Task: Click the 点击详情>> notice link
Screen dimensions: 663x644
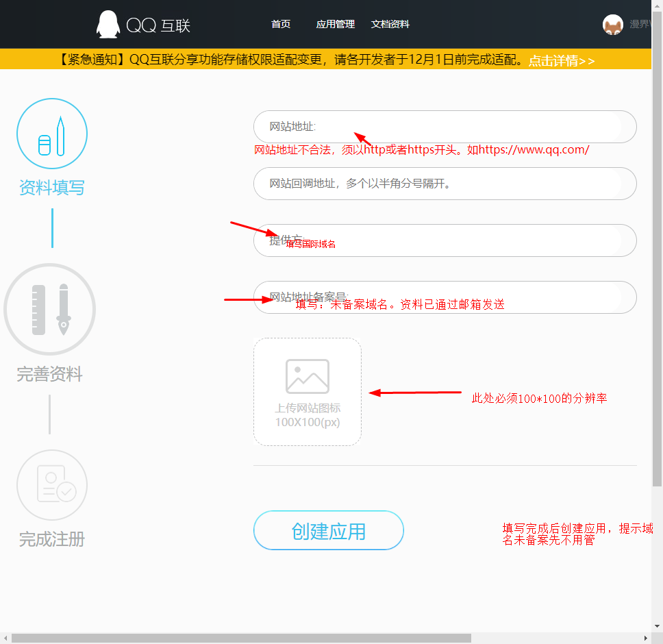Action: tap(562, 60)
